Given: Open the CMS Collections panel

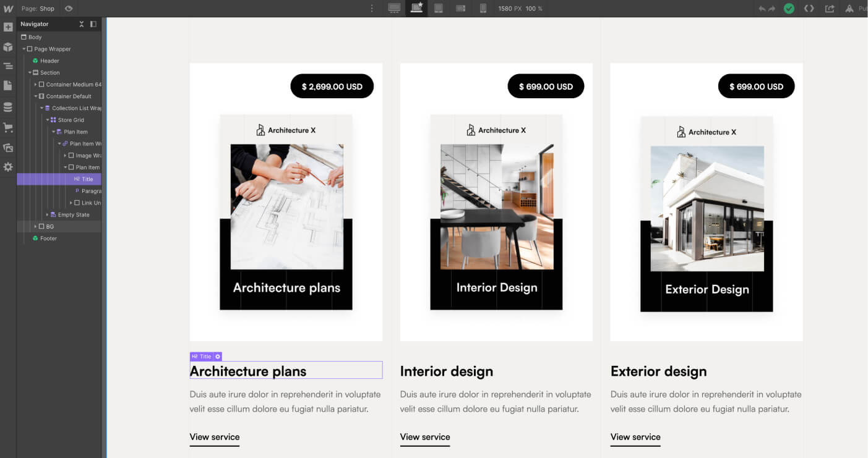Looking at the screenshot, I should [8, 106].
